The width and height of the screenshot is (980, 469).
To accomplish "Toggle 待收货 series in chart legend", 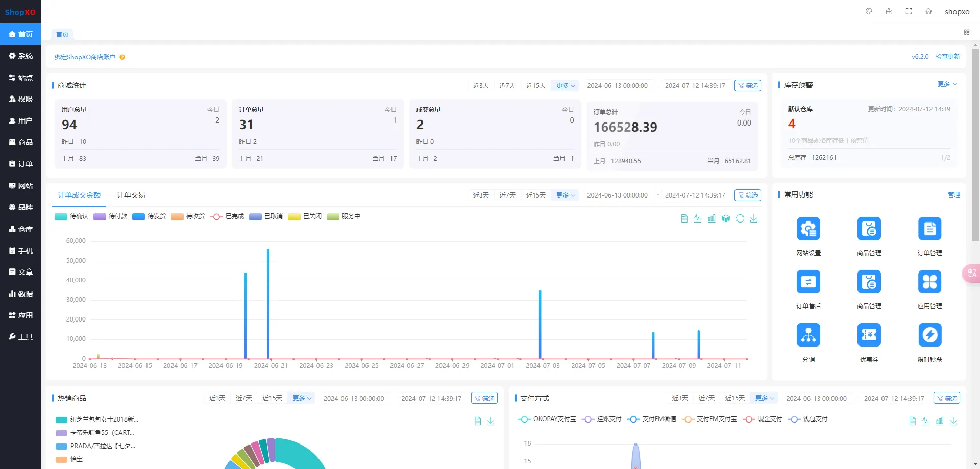I will (x=188, y=216).
